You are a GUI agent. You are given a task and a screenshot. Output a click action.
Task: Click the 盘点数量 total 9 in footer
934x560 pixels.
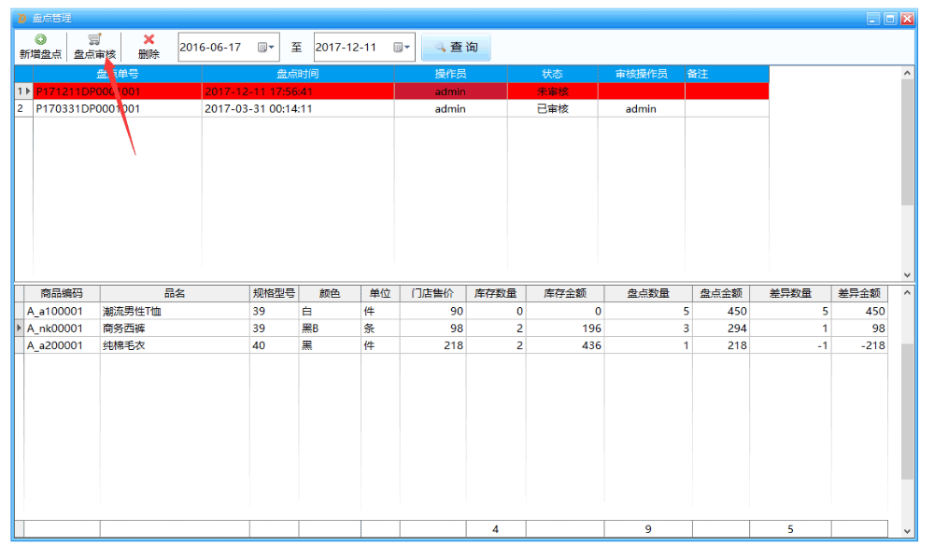click(648, 529)
